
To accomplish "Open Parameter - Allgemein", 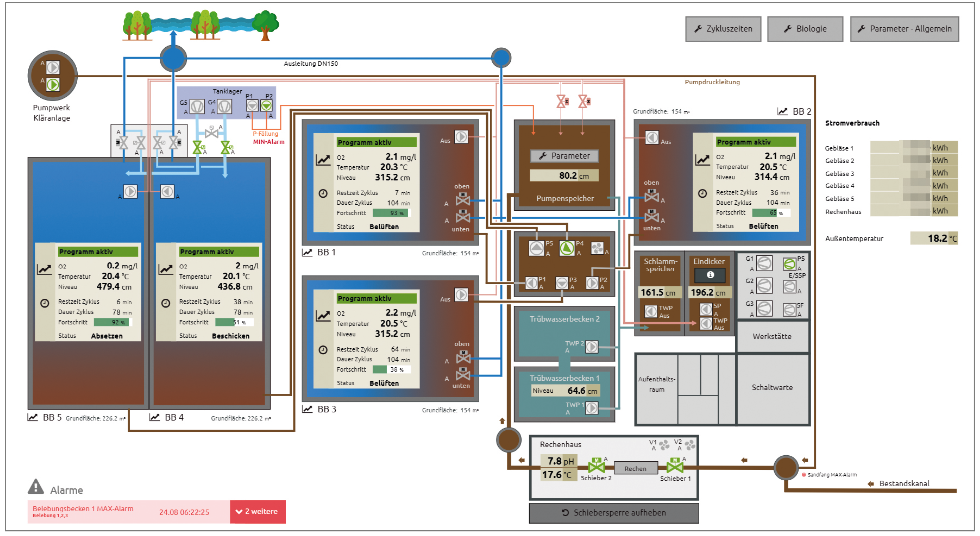I will (x=904, y=29).
